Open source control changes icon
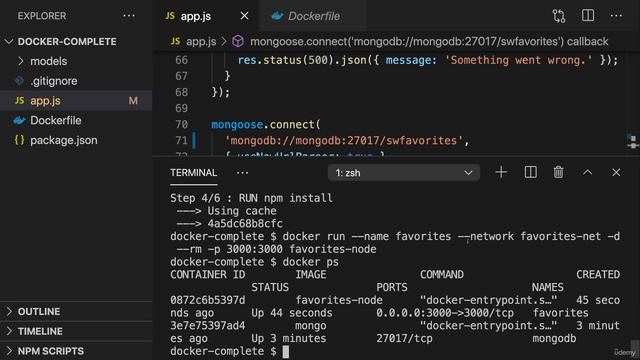 (x=559, y=16)
